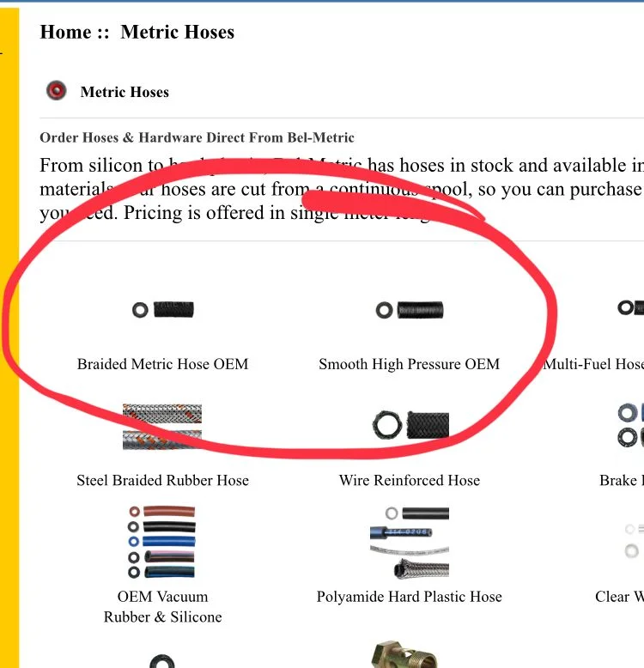Select the Smooth High Pressure OEM link
The image size is (644, 668).
[x=409, y=364]
